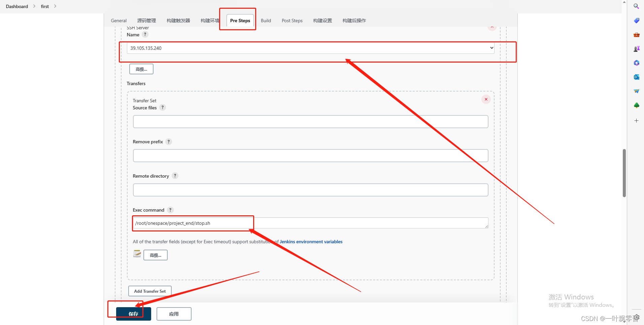Click help icon next to Name

(x=145, y=34)
